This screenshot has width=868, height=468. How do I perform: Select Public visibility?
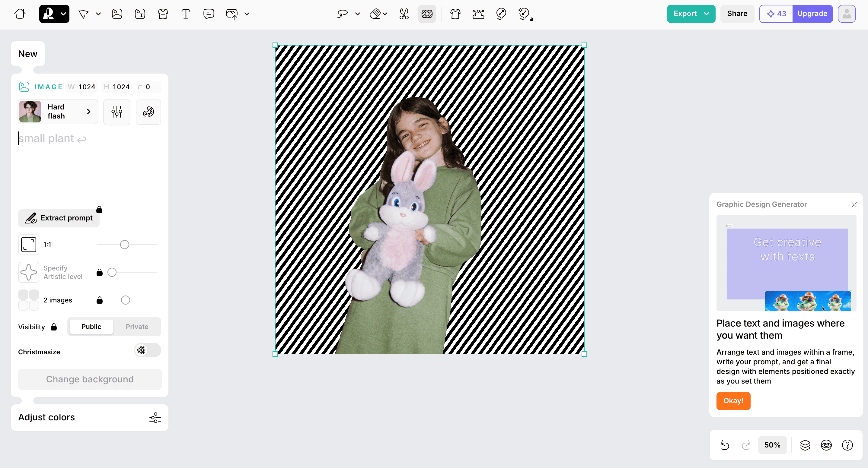(91, 327)
